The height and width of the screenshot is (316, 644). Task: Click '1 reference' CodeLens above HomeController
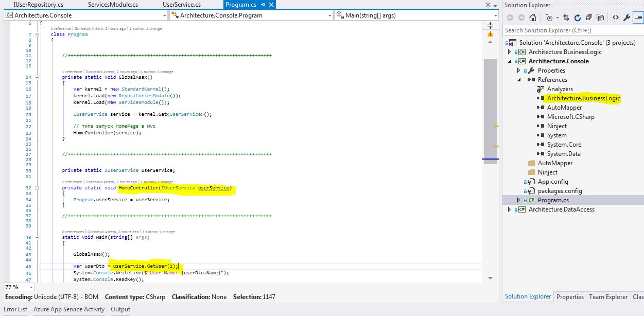(72, 182)
